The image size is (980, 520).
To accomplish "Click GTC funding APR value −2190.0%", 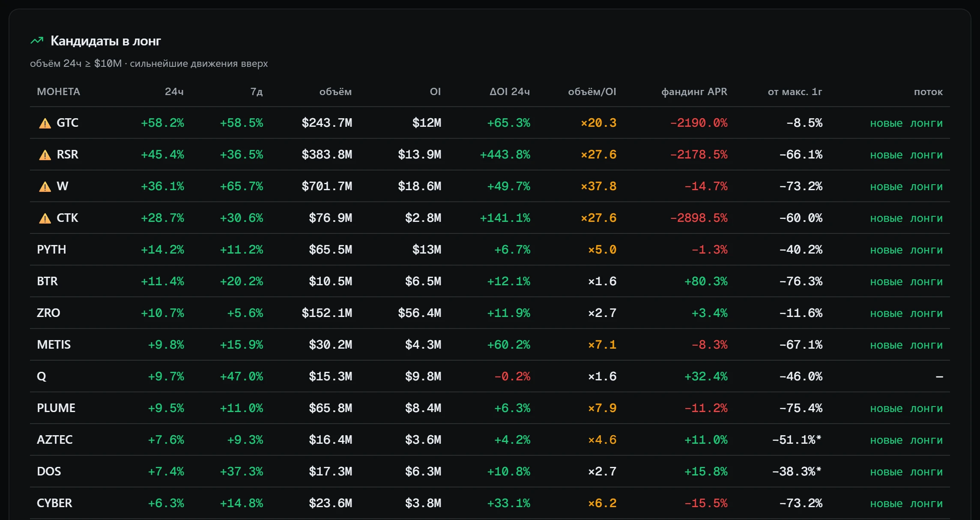I will tap(699, 123).
